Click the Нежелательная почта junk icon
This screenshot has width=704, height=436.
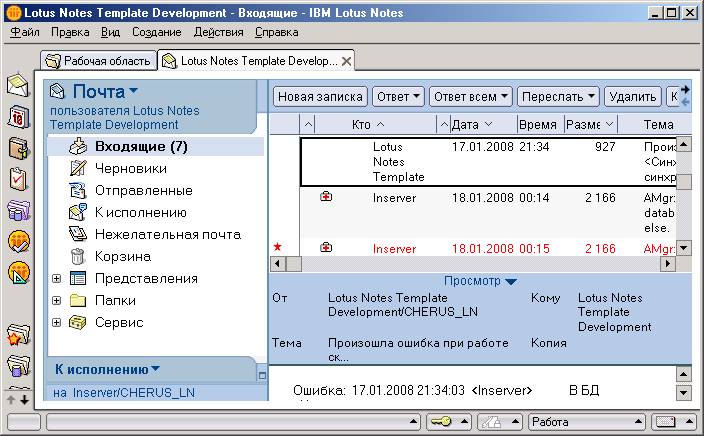[x=78, y=234]
